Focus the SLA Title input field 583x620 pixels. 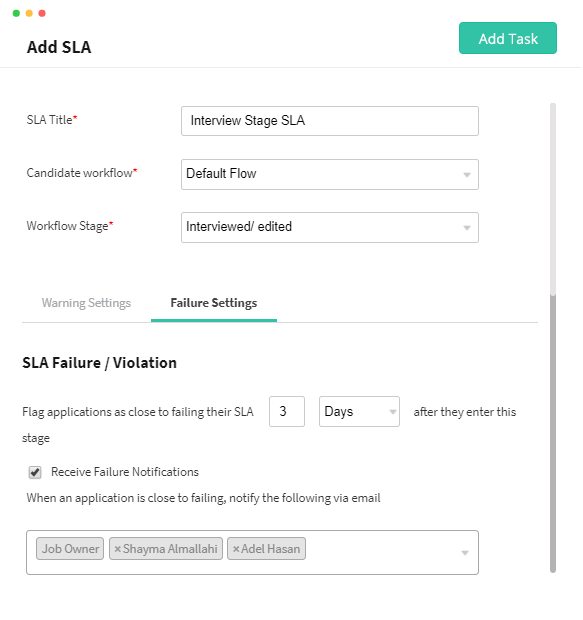[331, 121]
